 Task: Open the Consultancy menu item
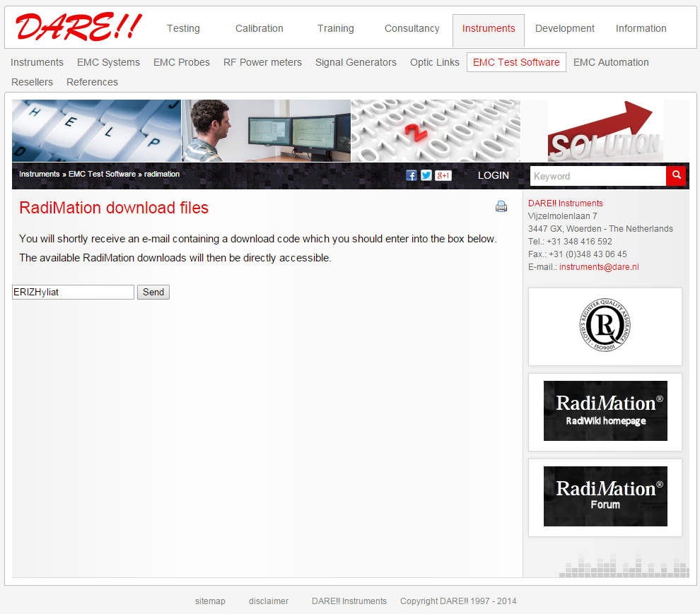coord(412,28)
